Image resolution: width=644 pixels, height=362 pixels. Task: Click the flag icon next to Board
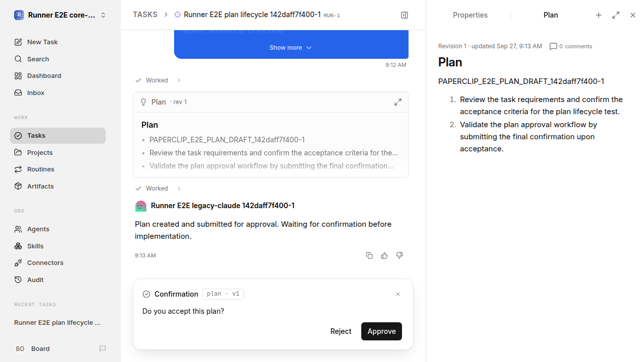coord(103,348)
